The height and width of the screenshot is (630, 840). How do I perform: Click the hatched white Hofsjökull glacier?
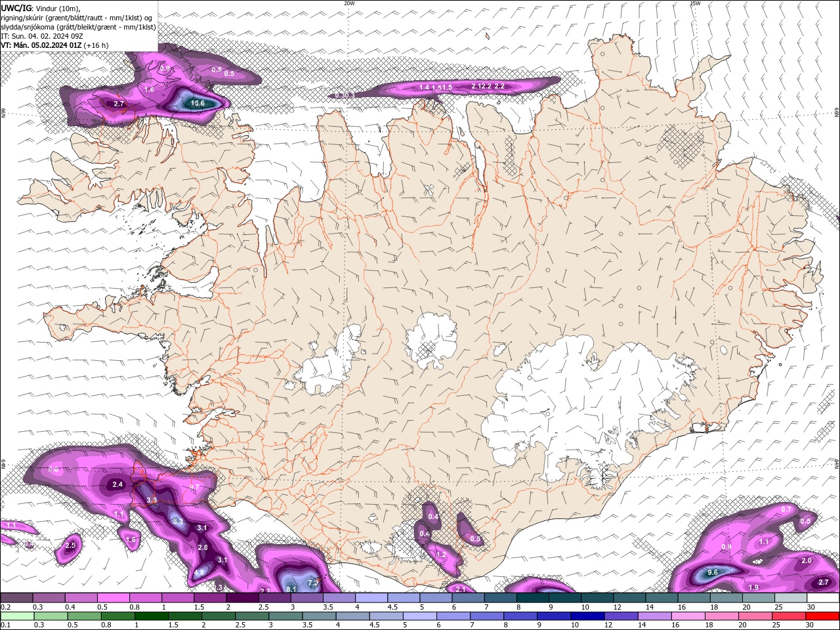click(432, 341)
